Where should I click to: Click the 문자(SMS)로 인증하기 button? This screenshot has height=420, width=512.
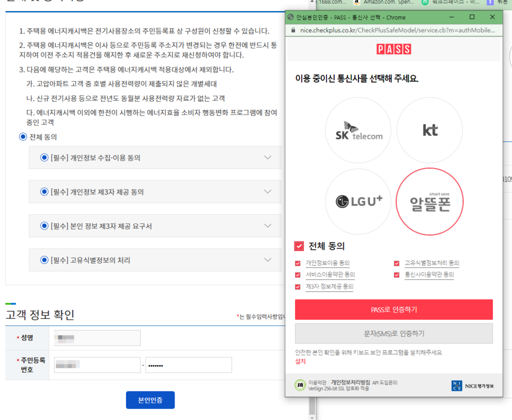pyautogui.click(x=394, y=333)
